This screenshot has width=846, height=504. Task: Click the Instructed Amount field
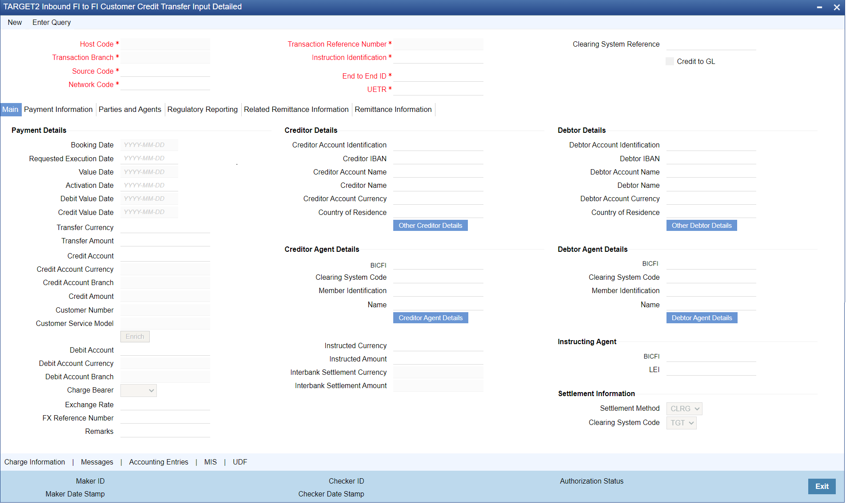click(438, 359)
